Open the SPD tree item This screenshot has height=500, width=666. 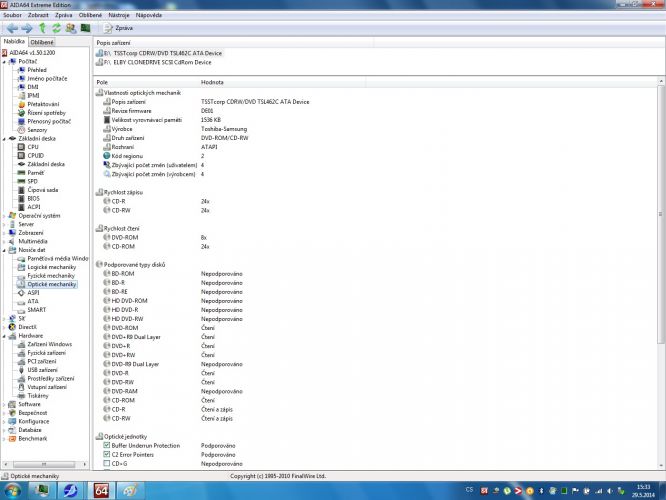[32, 181]
